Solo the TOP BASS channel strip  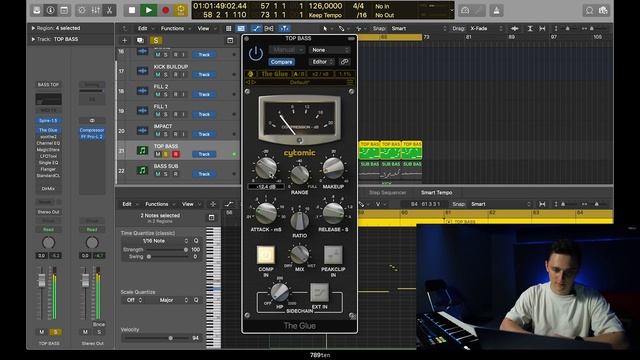pos(56,332)
